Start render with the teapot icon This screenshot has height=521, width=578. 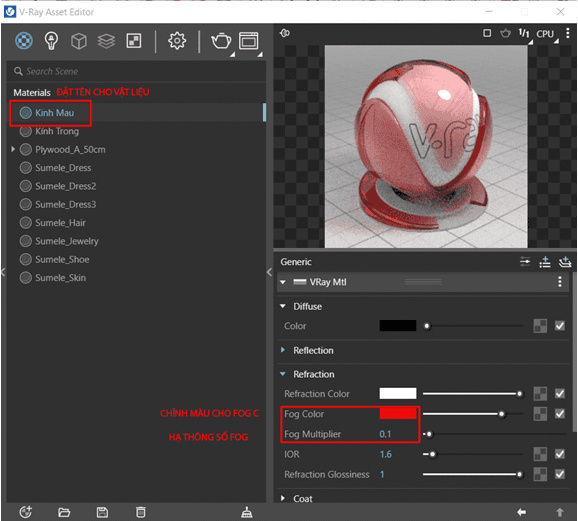pyautogui.click(x=221, y=41)
